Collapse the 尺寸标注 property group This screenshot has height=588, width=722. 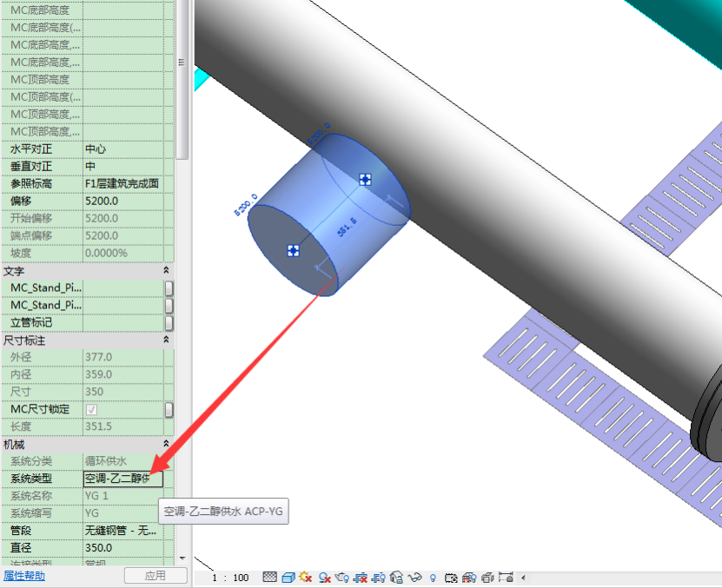tap(166, 340)
